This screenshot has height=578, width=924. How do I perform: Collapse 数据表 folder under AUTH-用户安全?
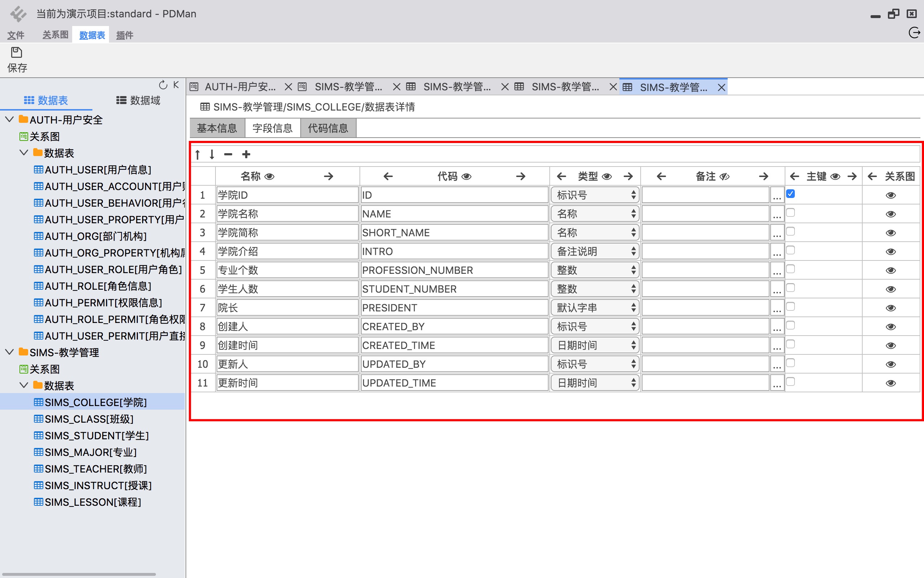[x=24, y=153]
